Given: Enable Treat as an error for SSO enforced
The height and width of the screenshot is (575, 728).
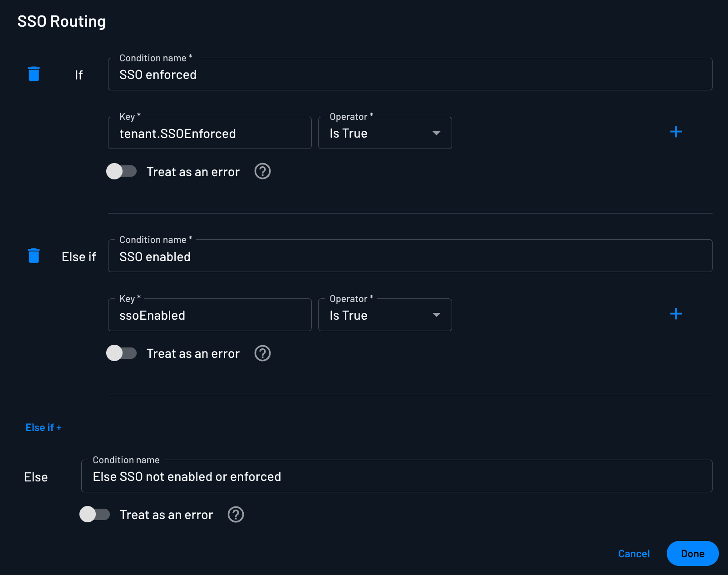Looking at the screenshot, I should coord(122,171).
